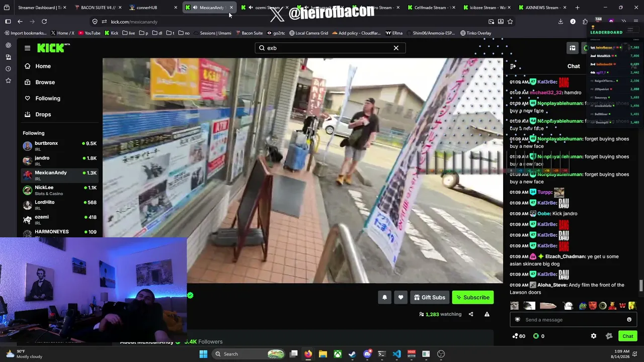Image resolution: width=644 pixels, height=362 pixels.
Task: Click the green Kicks currency icon
Action: (x=536, y=336)
